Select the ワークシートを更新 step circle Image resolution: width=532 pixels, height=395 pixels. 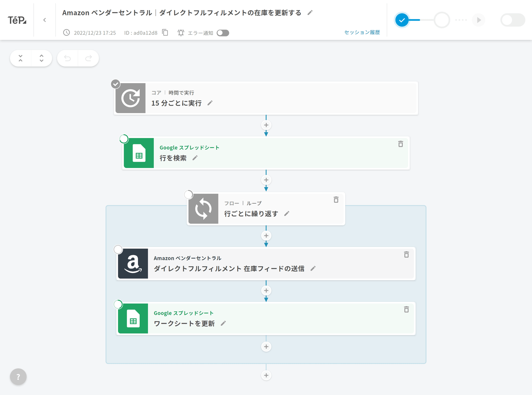pos(118,304)
